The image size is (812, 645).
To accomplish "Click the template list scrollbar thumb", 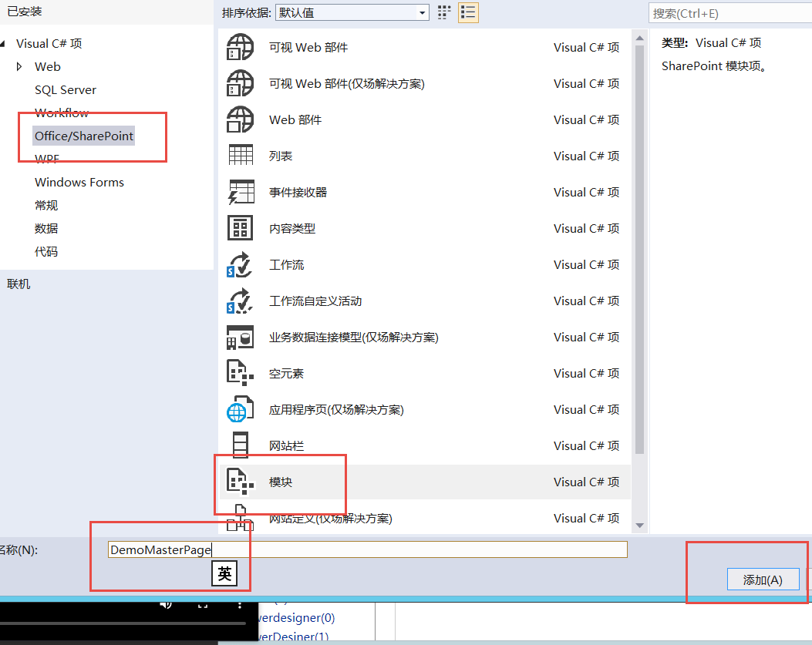I will coord(639,250).
